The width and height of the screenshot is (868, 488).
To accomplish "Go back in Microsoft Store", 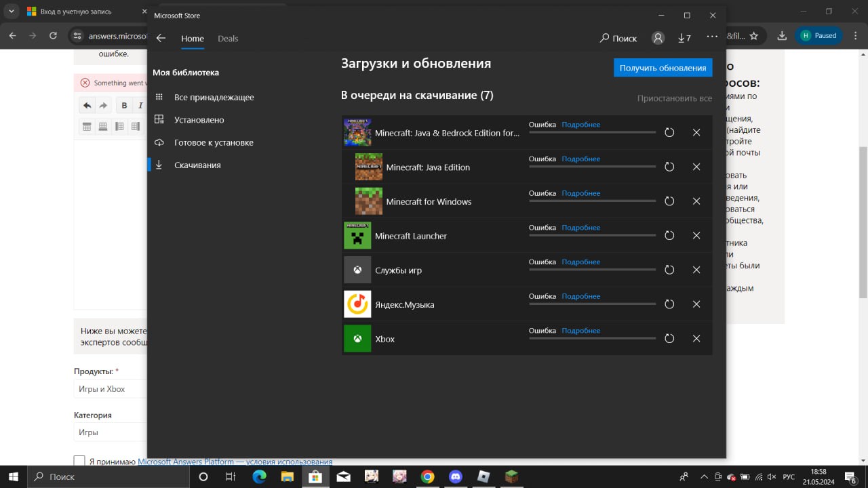I will click(x=161, y=39).
